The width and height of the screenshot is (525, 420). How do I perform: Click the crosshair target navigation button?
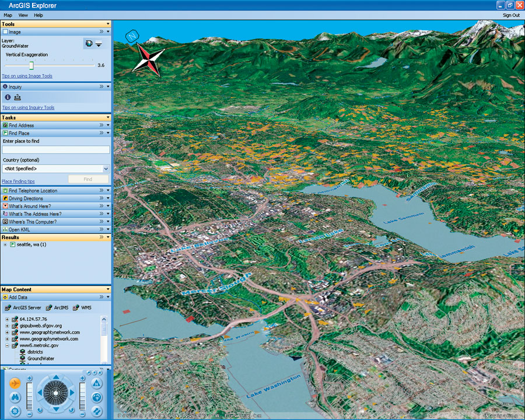tap(15, 410)
